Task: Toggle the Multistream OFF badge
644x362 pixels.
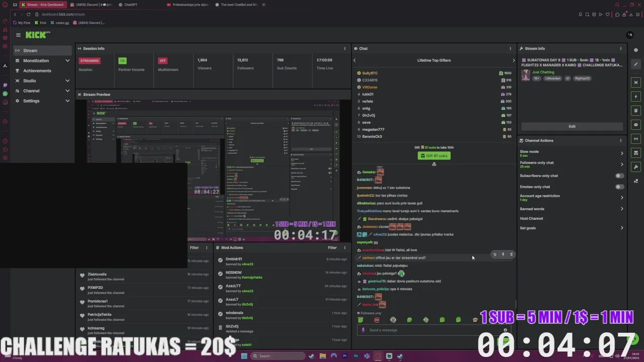Action: point(162,61)
